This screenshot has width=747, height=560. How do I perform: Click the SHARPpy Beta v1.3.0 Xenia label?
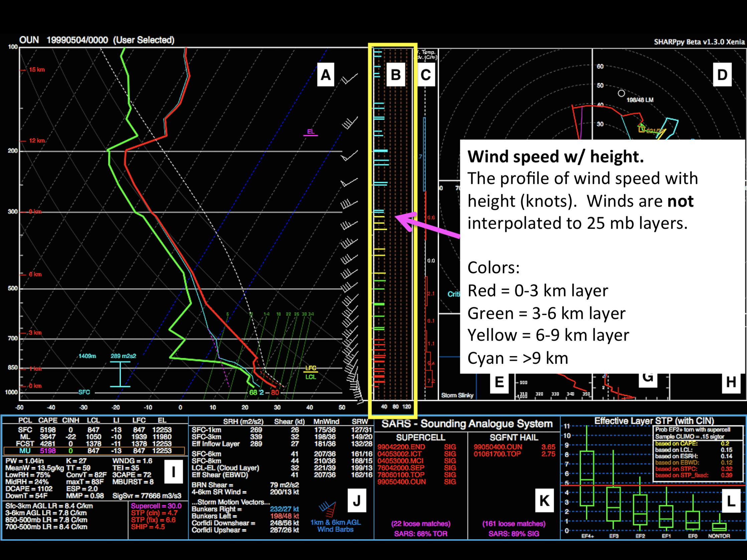coord(699,42)
